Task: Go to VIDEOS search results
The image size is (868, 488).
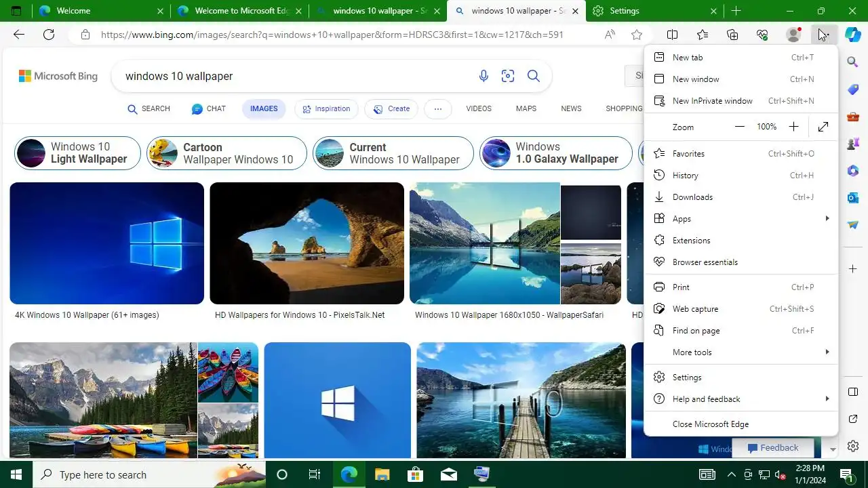Action: [479, 108]
